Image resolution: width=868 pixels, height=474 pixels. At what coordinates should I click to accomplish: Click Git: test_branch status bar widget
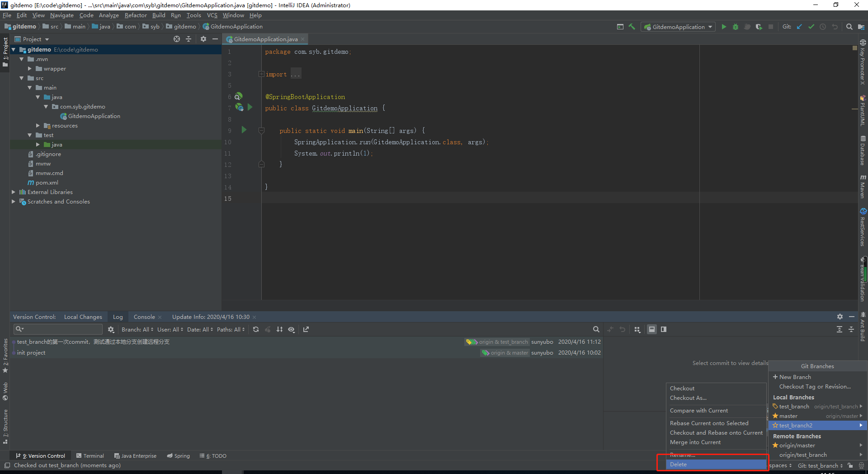(x=820, y=465)
